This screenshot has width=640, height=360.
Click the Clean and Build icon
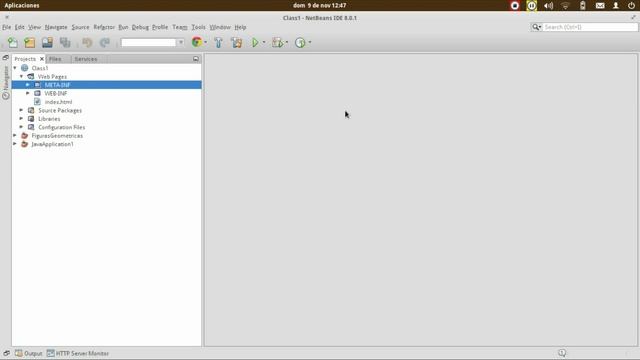point(236,42)
